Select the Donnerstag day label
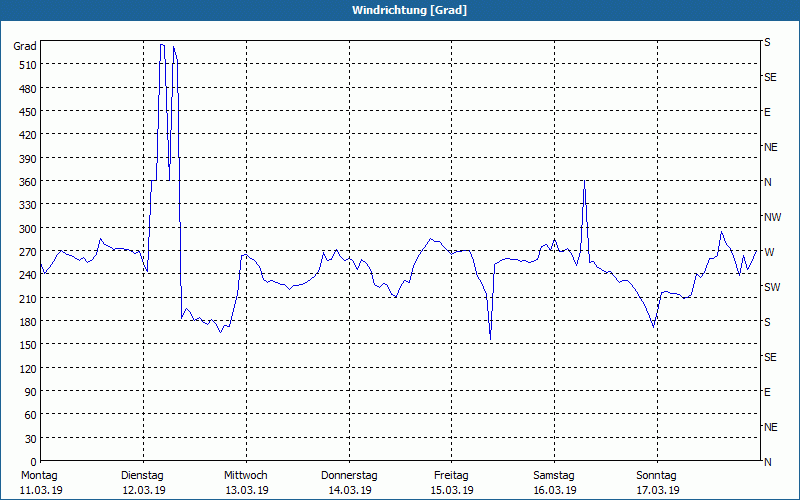This screenshot has width=800, height=500. [349, 476]
